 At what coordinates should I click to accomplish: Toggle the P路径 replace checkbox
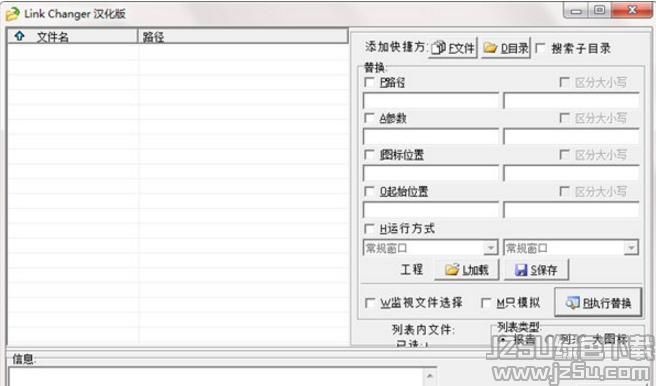[x=369, y=82]
